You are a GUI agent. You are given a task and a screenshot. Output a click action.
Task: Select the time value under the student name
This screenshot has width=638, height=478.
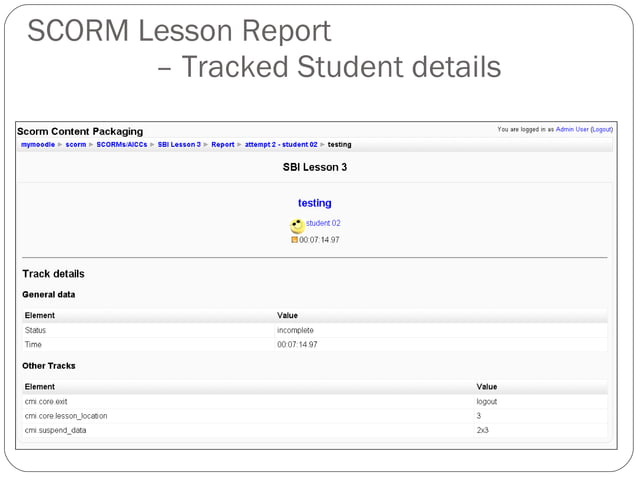click(x=319, y=240)
